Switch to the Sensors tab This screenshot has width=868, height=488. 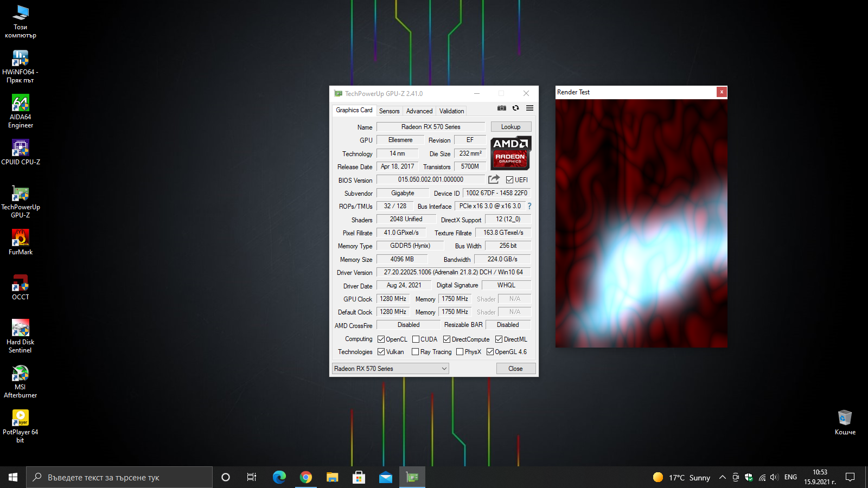click(389, 111)
